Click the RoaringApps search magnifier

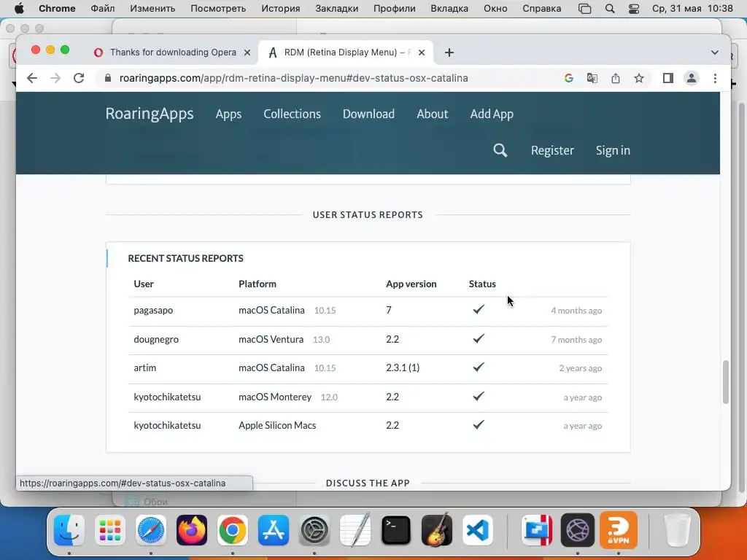[500, 150]
